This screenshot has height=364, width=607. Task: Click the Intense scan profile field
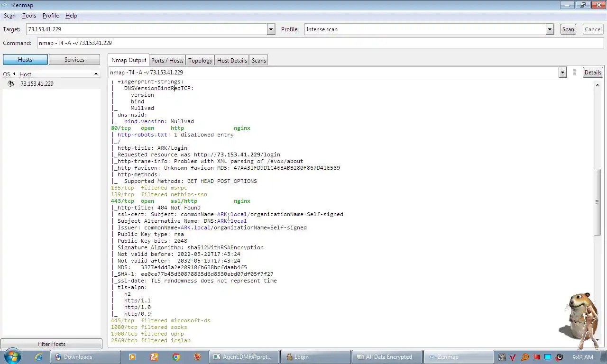click(x=425, y=29)
